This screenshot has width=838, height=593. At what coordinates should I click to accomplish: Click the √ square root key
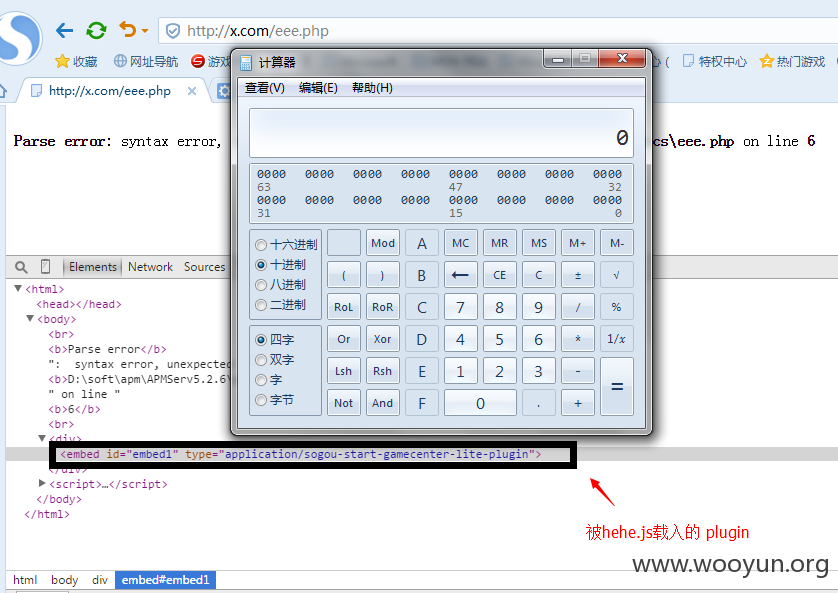click(x=617, y=275)
